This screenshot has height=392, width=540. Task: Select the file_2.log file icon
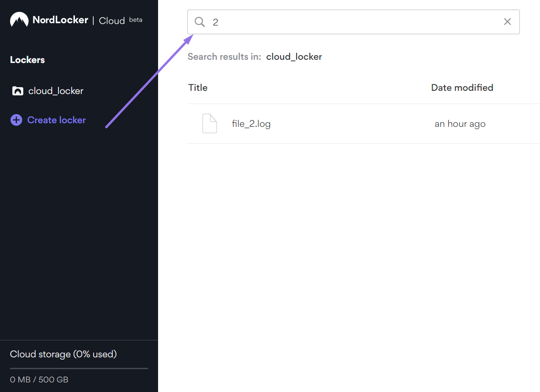pyautogui.click(x=209, y=124)
